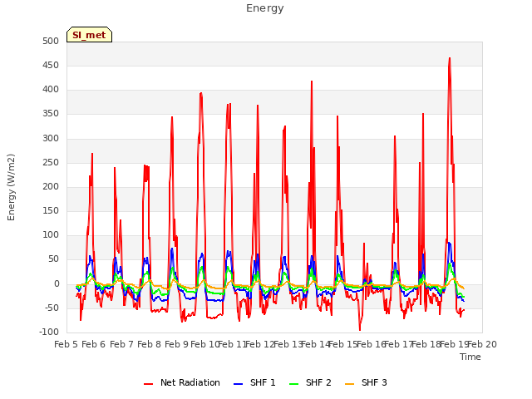Click the SI_met label badge
Viewport: 532px width, 399px height.
[x=89, y=35]
